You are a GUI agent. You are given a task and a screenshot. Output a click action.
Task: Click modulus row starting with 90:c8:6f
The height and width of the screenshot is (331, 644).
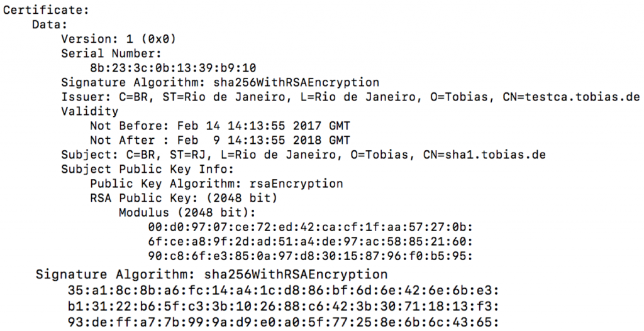(311, 256)
